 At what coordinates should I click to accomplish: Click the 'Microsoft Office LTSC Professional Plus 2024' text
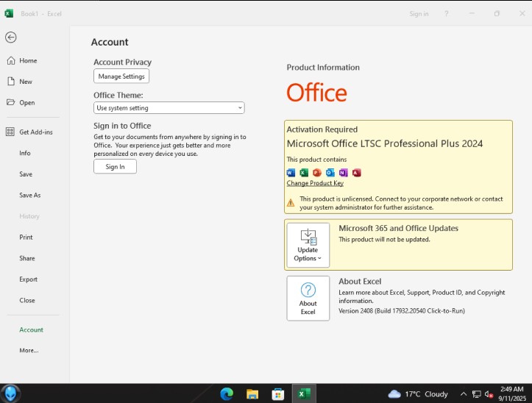tap(385, 143)
